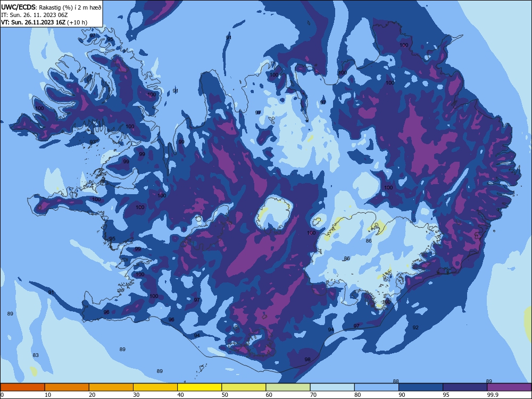Click the legend tick label '30'
The width and height of the screenshot is (532, 399).
(x=136, y=395)
